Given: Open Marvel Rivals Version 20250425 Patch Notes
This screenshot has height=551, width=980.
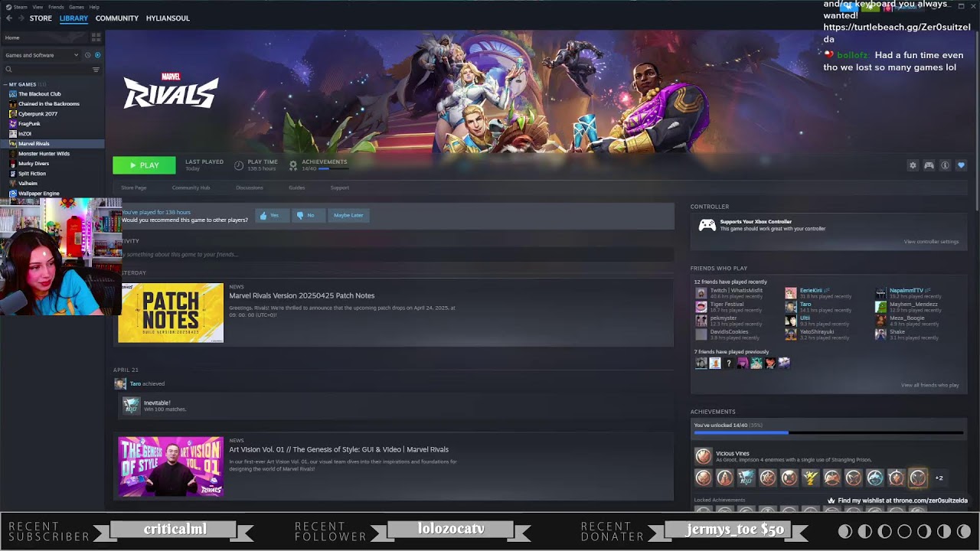Looking at the screenshot, I should pyautogui.click(x=302, y=295).
